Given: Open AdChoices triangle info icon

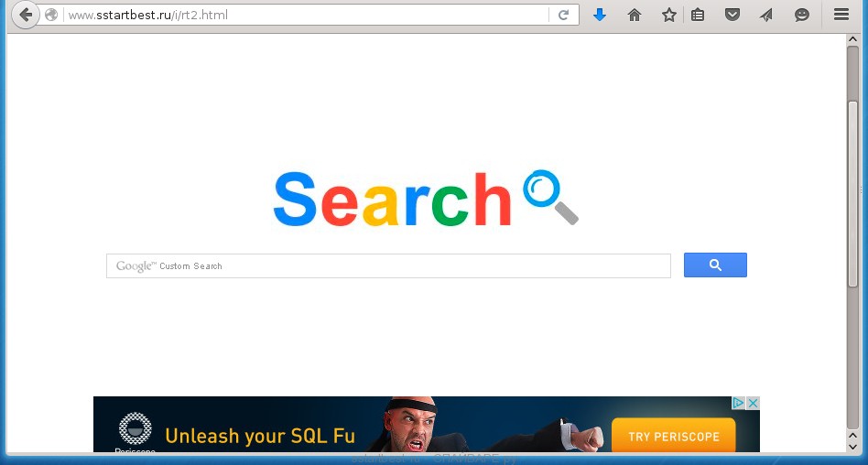Looking at the screenshot, I should tap(738, 403).
